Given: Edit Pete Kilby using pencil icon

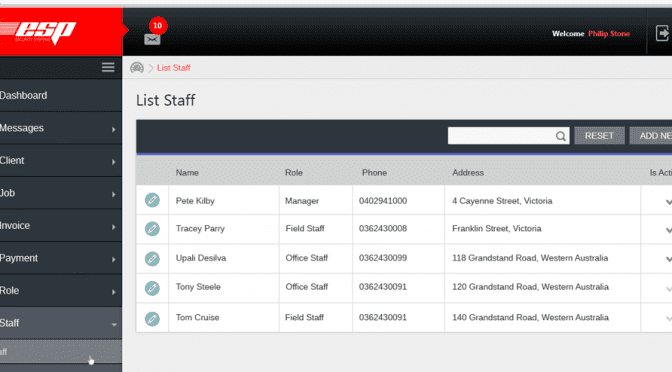Looking at the screenshot, I should 152,200.
